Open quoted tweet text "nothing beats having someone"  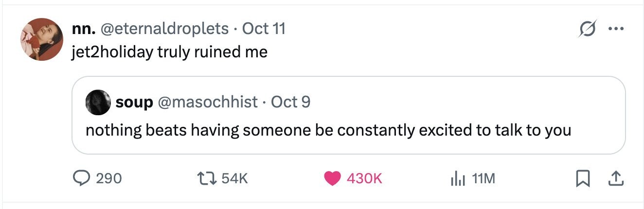[x=328, y=130]
